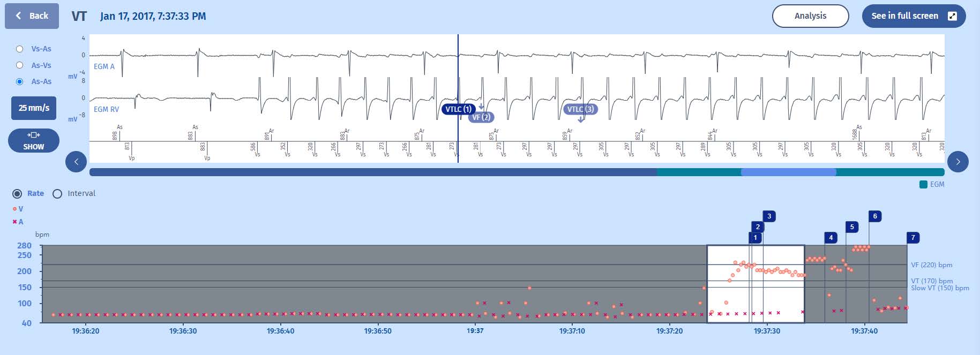Change the 25 mm/s sweep speed
This screenshot has width=980, height=355.
point(34,108)
